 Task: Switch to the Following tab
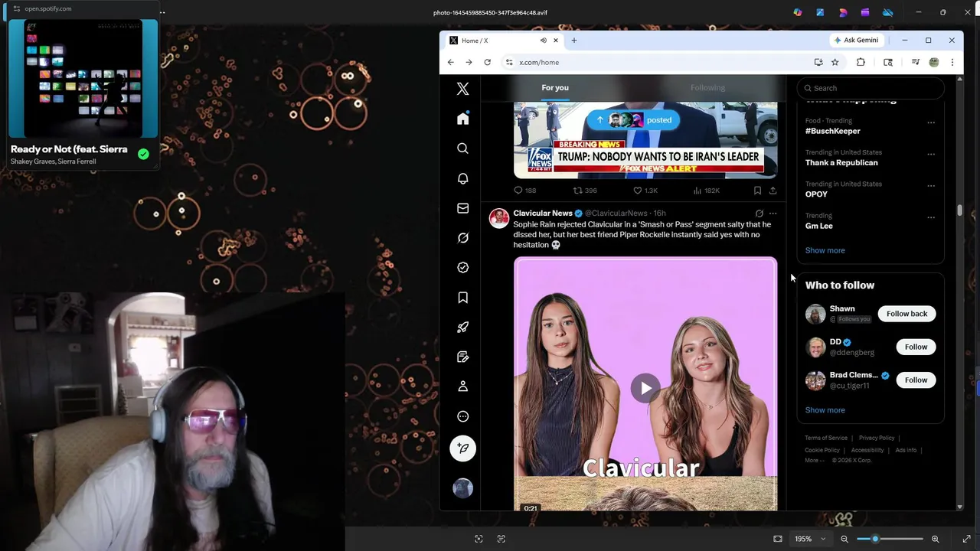click(x=707, y=87)
